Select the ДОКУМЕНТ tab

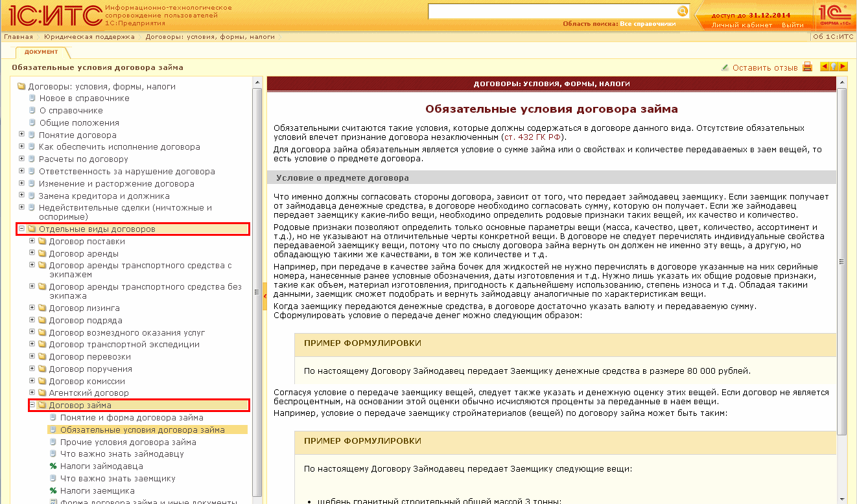click(x=41, y=52)
